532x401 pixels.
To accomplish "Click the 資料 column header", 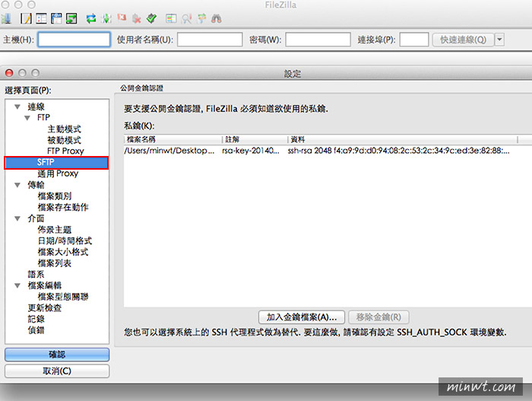I will [x=403, y=139].
